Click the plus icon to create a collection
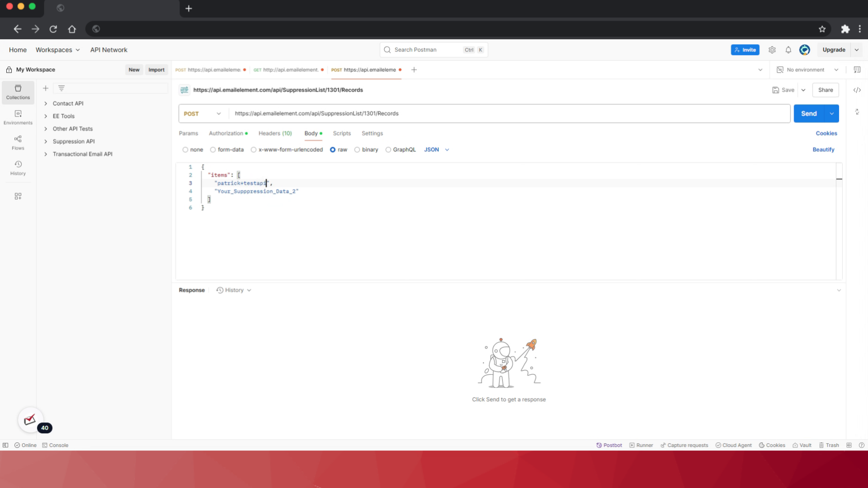 (46, 88)
